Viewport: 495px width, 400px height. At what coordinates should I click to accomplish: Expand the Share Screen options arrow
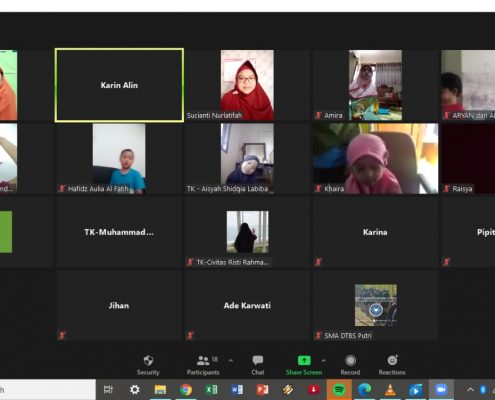(x=323, y=360)
